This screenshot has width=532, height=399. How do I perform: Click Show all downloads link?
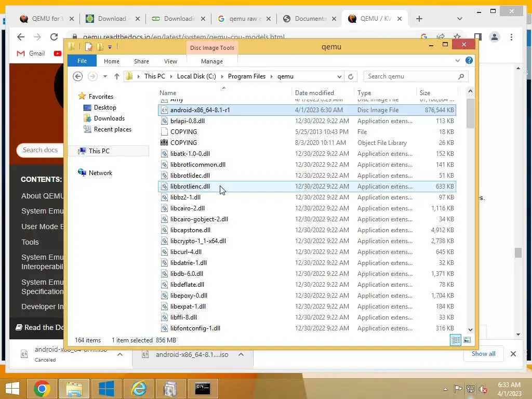coord(483,353)
